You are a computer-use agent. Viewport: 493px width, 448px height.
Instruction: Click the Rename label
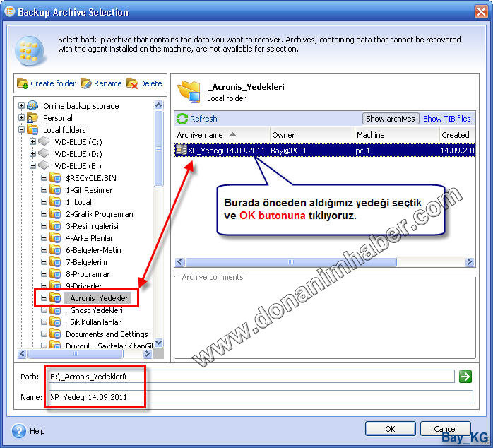point(107,83)
